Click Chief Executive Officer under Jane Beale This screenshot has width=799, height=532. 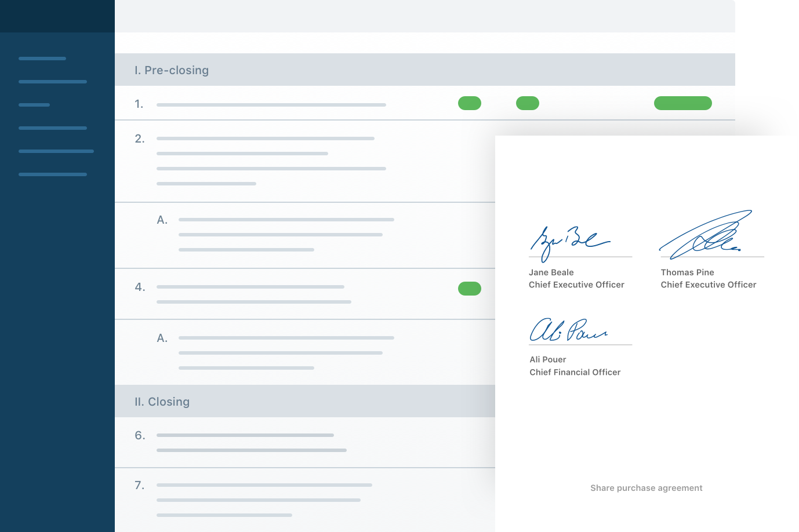tap(576, 285)
